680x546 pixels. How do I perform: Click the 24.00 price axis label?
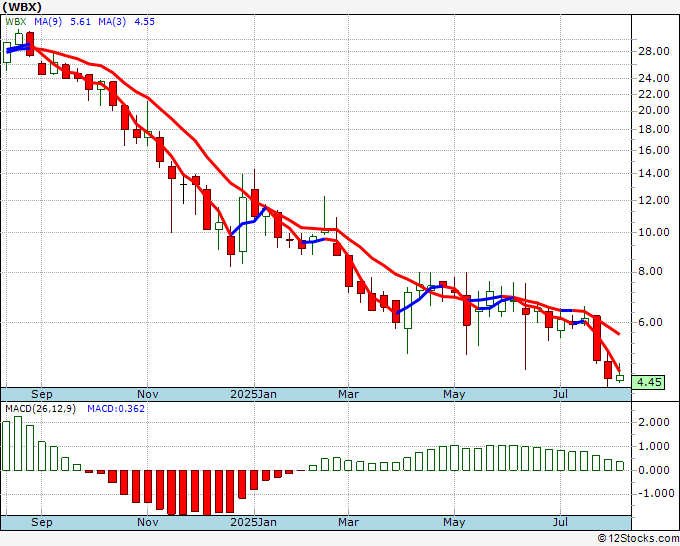pyautogui.click(x=654, y=78)
